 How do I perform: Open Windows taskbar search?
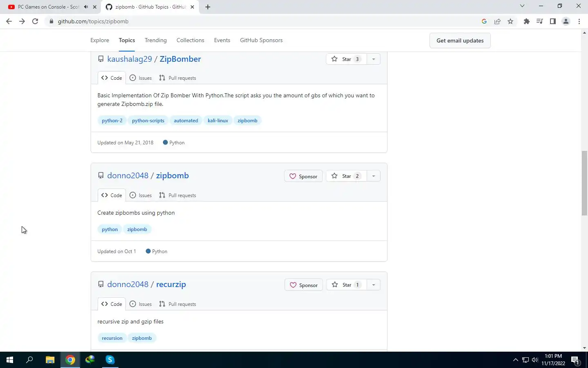[29, 360]
